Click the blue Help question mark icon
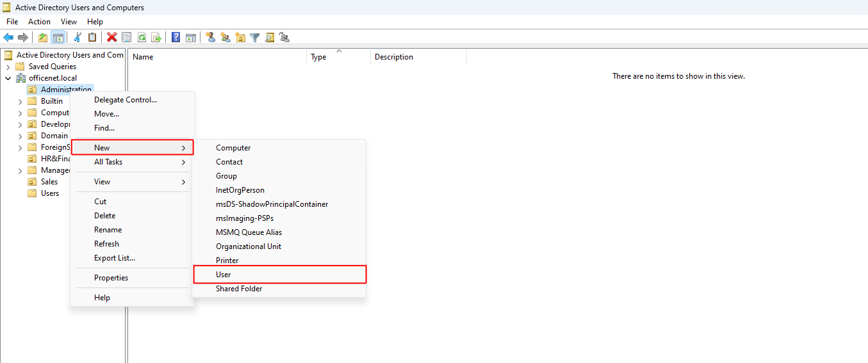 176,37
